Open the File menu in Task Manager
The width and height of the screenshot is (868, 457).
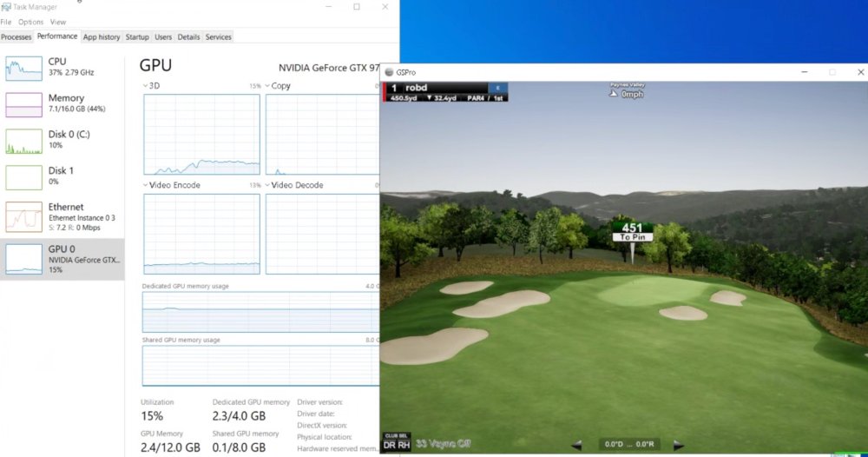point(6,23)
